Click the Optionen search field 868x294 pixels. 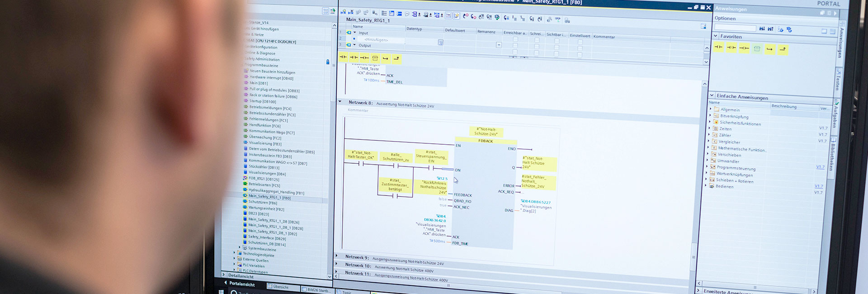click(735, 28)
